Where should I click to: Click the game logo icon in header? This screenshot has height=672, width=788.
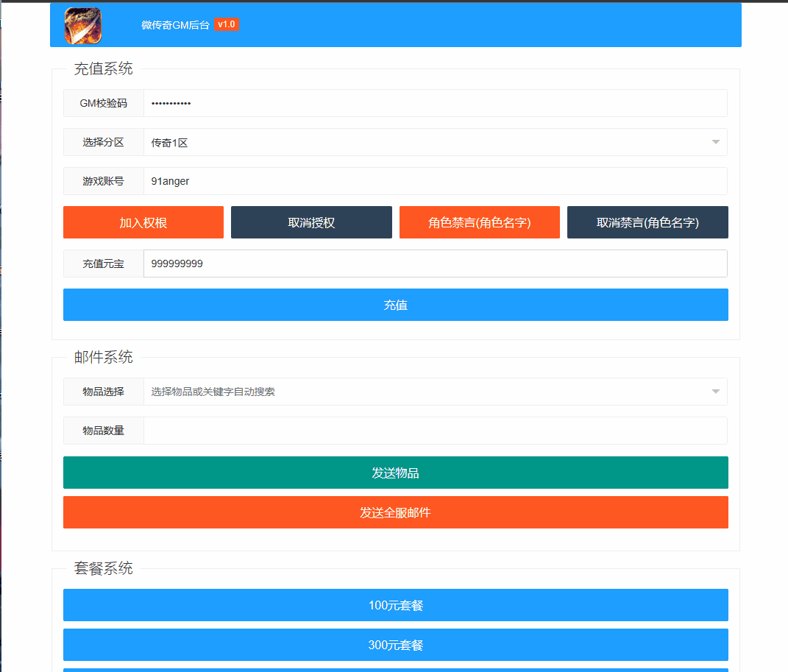(83, 25)
